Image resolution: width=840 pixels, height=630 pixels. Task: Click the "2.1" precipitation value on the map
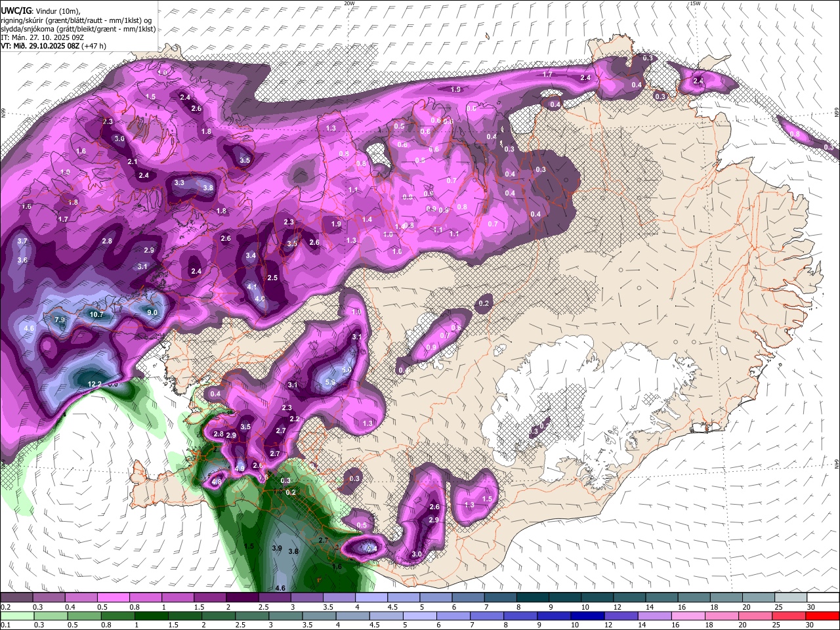(x=133, y=161)
